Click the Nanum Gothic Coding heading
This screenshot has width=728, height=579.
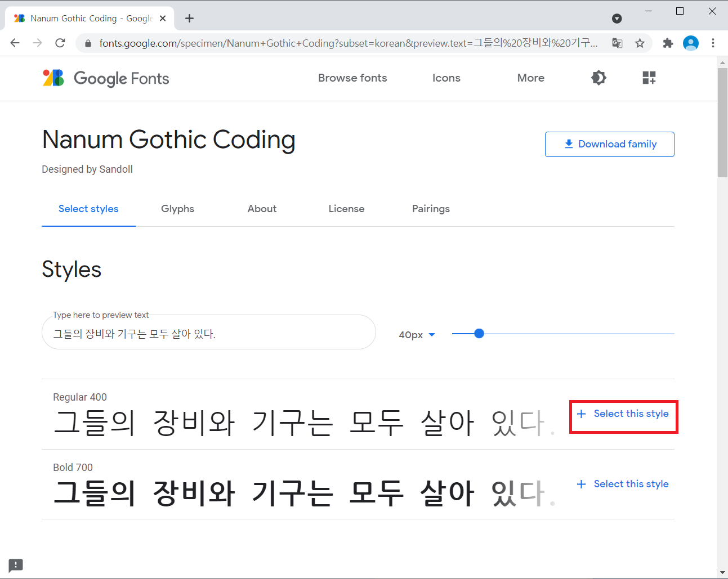(169, 140)
